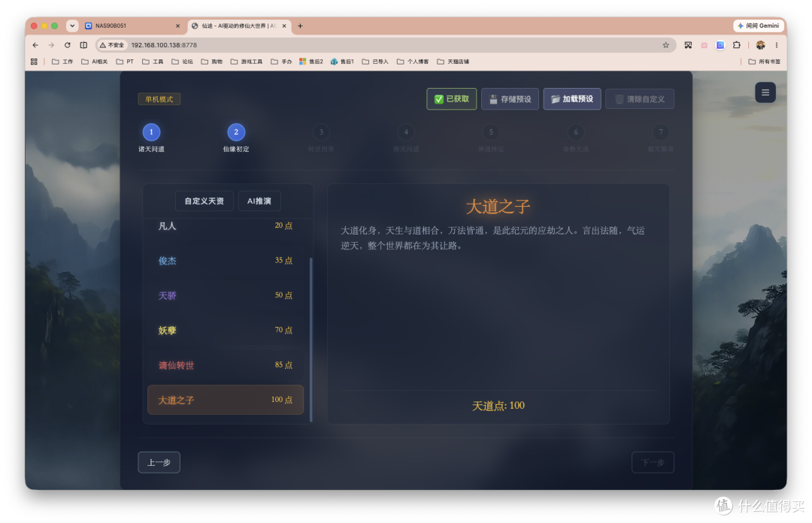
Task: Click the 加载预设 load preset button
Action: coord(572,99)
